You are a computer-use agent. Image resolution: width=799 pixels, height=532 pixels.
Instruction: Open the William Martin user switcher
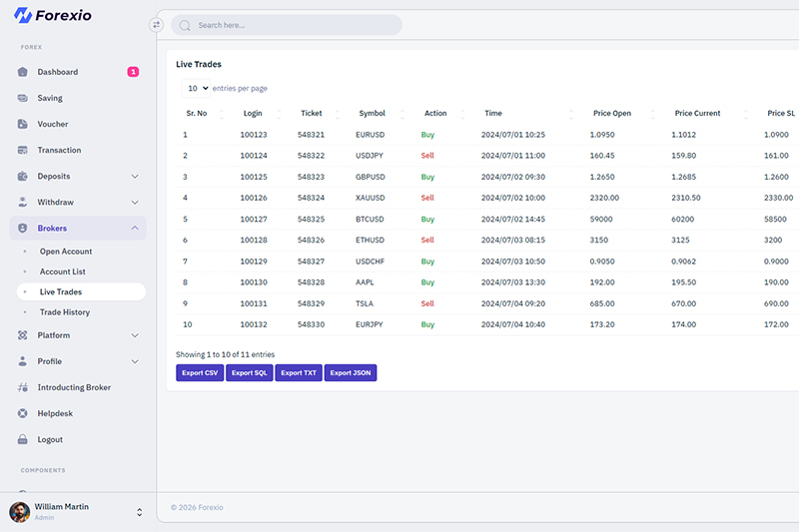pyautogui.click(x=139, y=512)
